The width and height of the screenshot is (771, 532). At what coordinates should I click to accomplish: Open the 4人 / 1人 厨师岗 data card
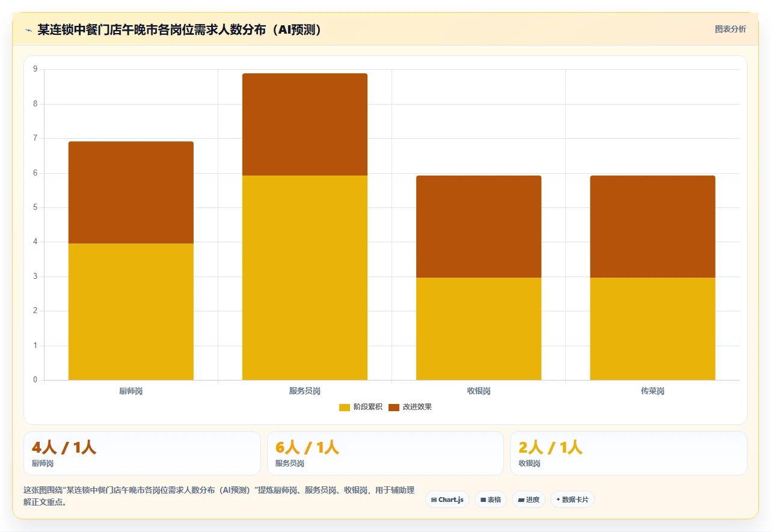click(x=142, y=453)
